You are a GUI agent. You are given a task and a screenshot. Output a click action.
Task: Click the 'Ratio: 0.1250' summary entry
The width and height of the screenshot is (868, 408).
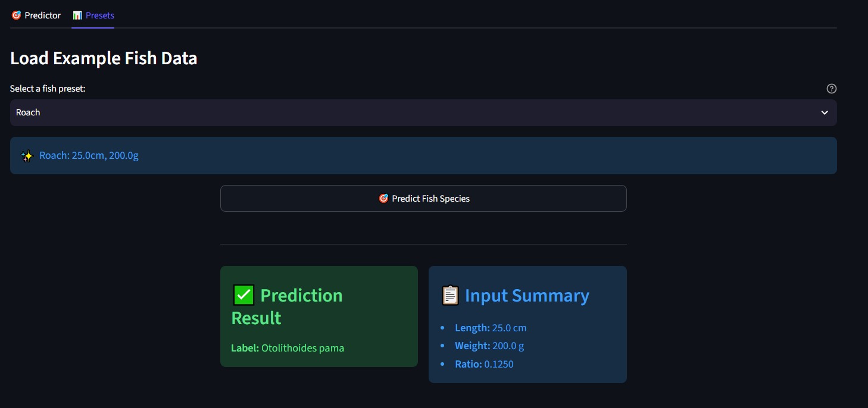(484, 364)
